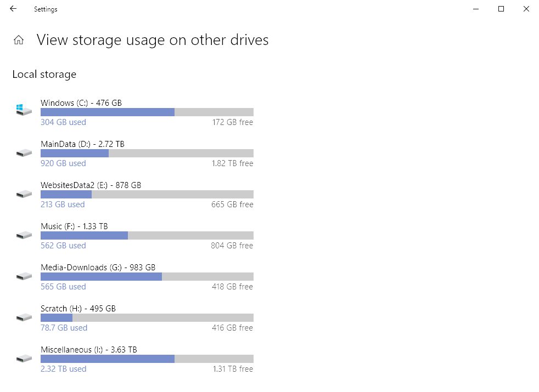Open the 920 GB used link
The height and width of the screenshot is (392, 539).
pos(63,163)
